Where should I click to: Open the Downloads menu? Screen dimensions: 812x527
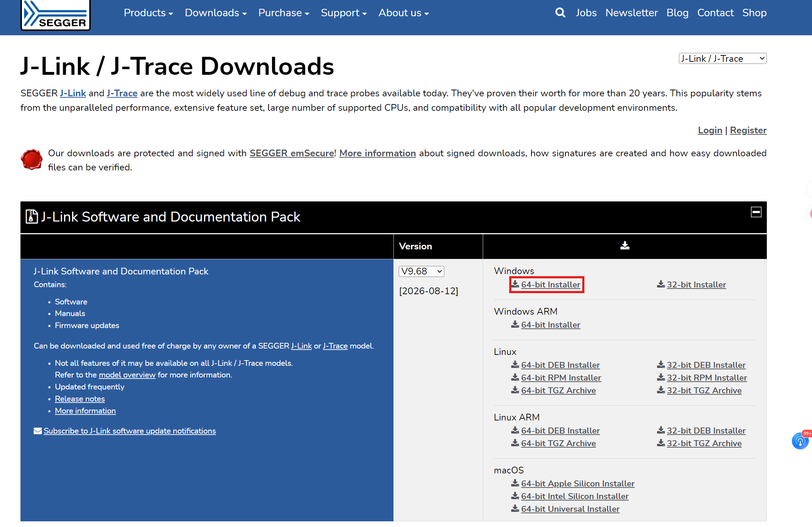pyautogui.click(x=216, y=13)
